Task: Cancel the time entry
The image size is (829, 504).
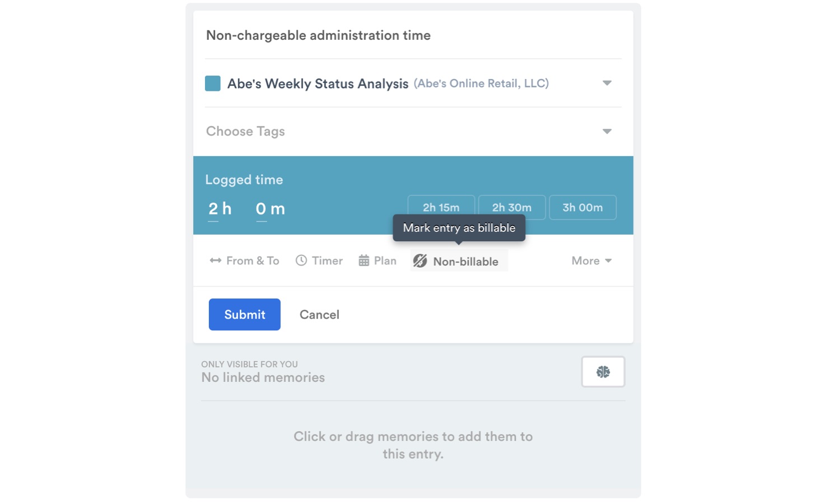Action: pos(319,315)
